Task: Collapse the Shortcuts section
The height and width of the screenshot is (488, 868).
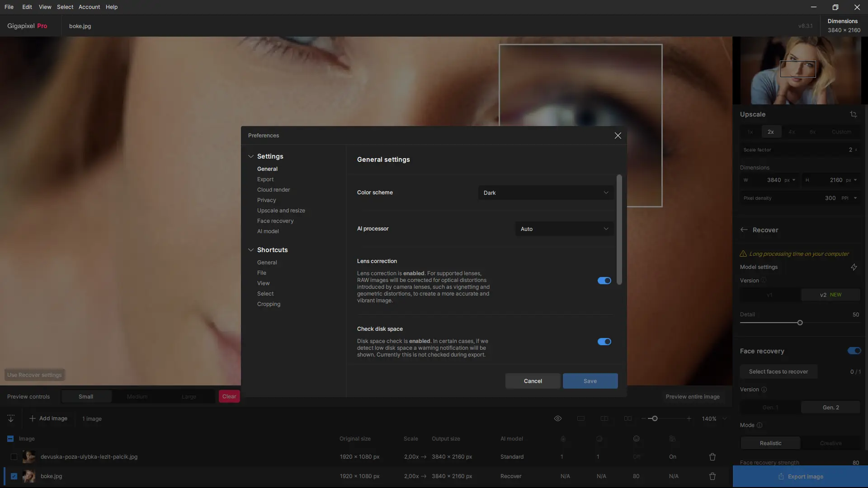Action: tap(251, 250)
